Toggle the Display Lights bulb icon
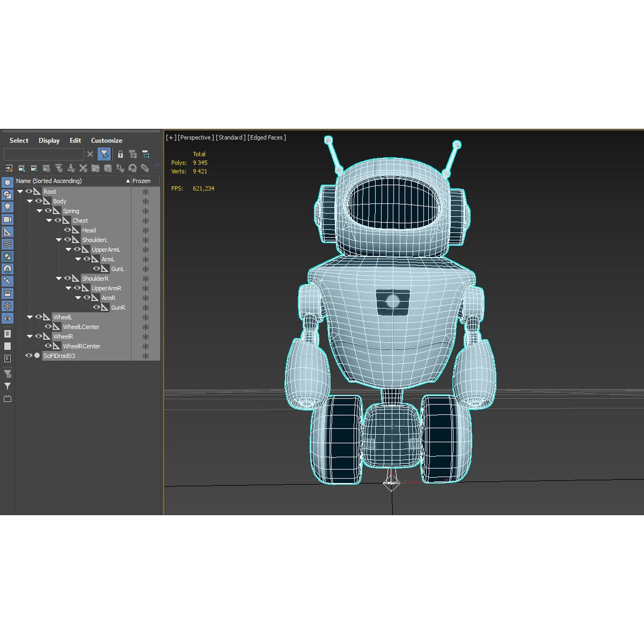This screenshot has width=644, height=644. (7, 207)
